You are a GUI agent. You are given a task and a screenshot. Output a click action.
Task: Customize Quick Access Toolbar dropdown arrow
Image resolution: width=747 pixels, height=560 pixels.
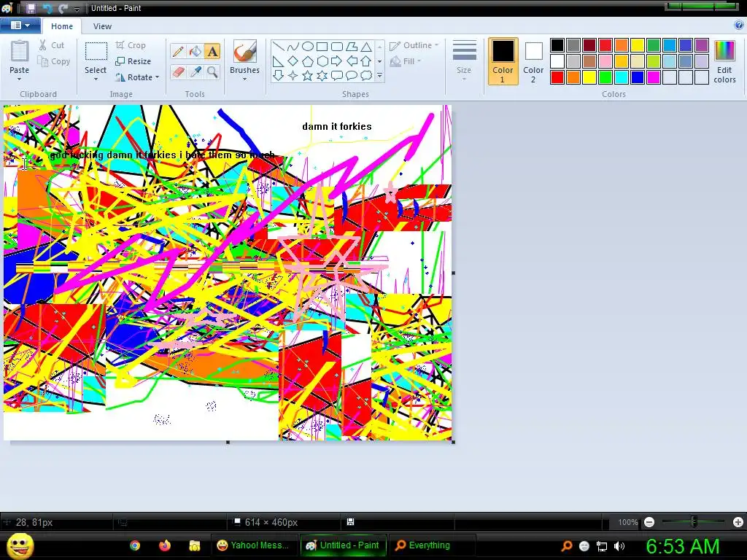pyautogui.click(x=77, y=9)
